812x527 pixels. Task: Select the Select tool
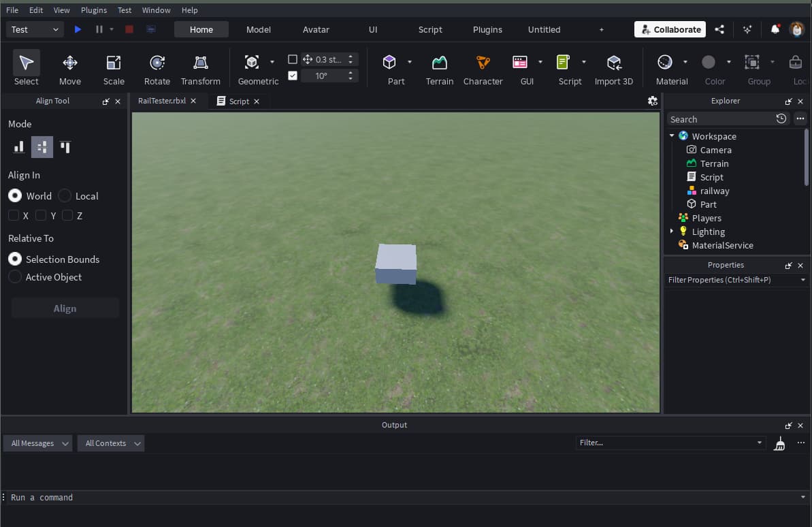(26, 68)
